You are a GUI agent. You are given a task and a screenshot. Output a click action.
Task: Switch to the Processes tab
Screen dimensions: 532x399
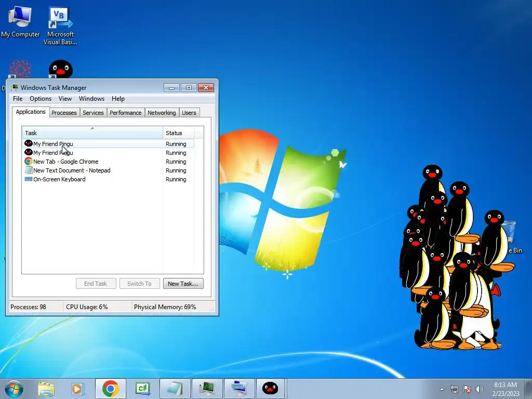coord(64,113)
